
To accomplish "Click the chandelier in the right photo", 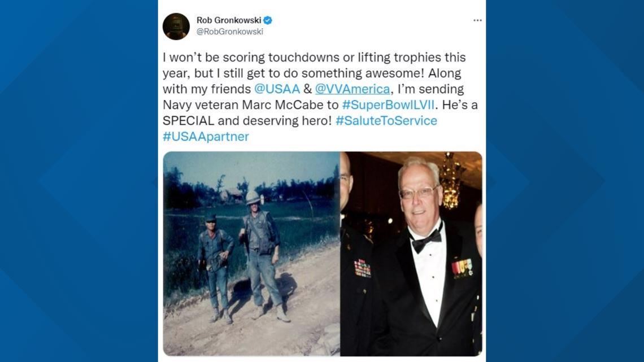I will pos(451,181).
